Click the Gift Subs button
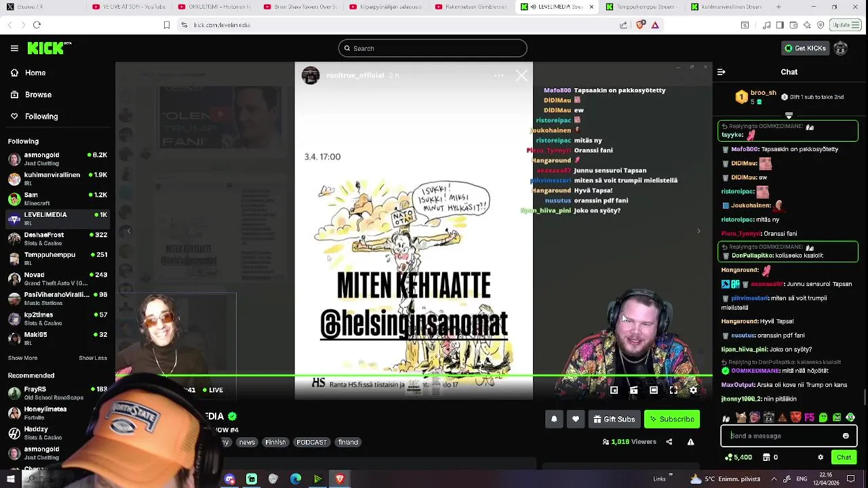The height and width of the screenshot is (488, 868). coord(614,419)
